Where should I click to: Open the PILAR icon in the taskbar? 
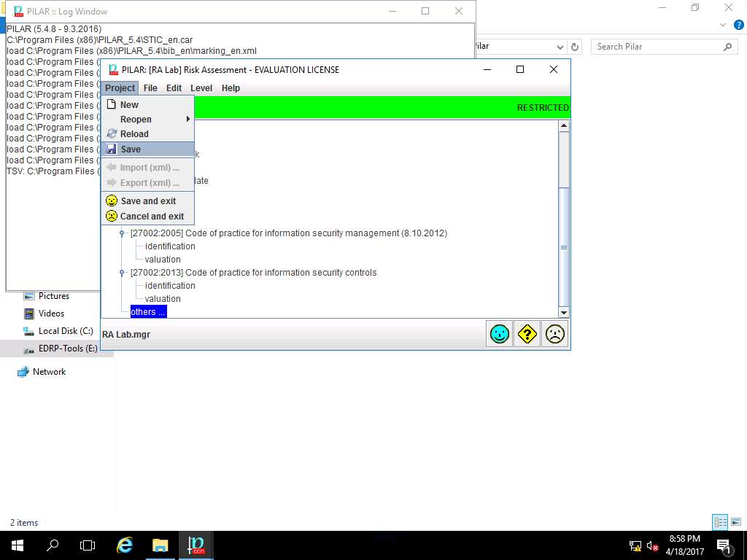pos(196,545)
